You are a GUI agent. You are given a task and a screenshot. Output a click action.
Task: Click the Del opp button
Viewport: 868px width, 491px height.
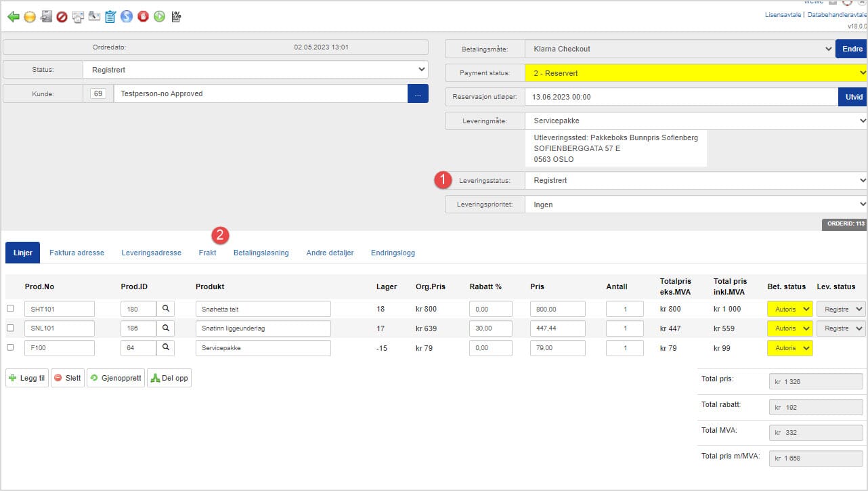tap(169, 378)
